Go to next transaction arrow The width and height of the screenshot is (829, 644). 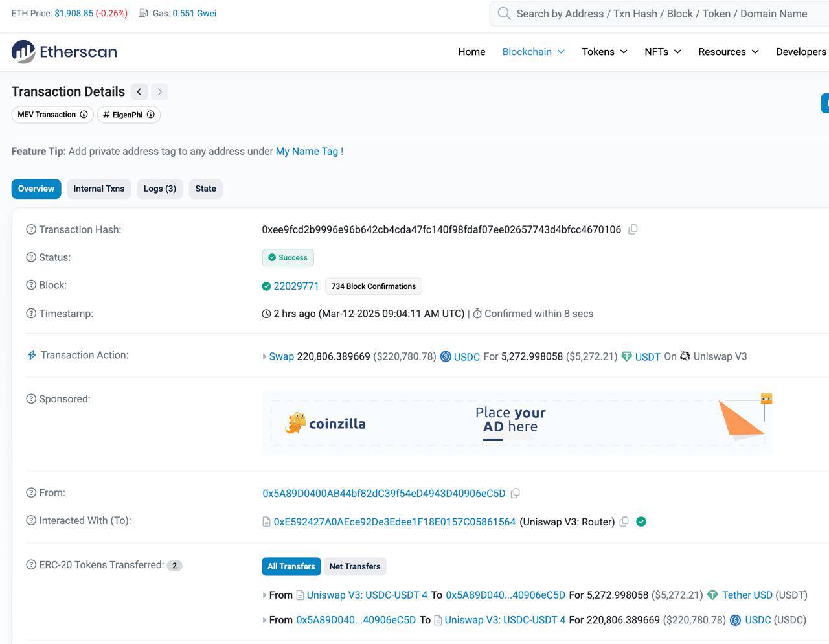point(160,92)
